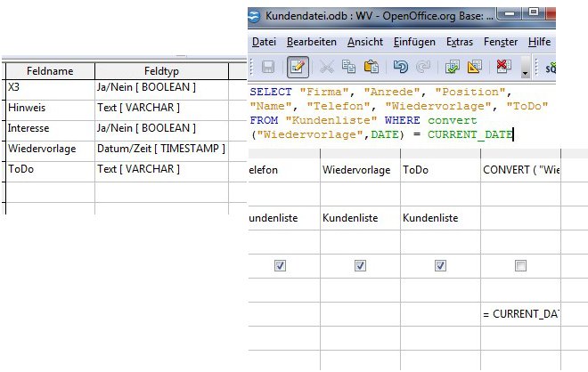Open the Extras menu
Viewport: 588px width, 372px height.
pos(460,42)
